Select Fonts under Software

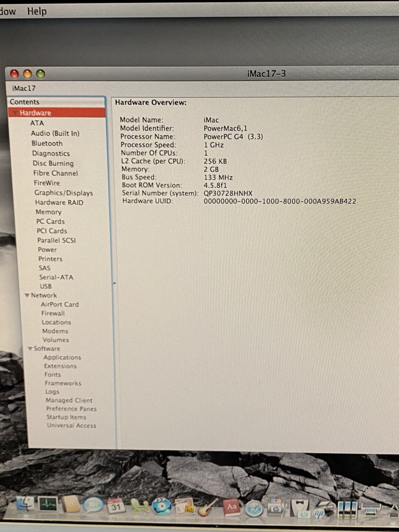53,374
